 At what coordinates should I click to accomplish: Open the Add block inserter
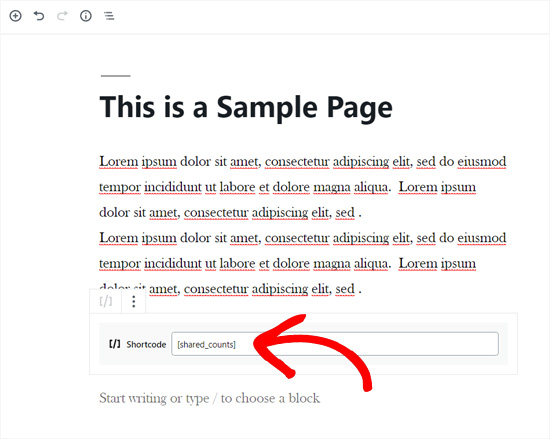(x=15, y=16)
